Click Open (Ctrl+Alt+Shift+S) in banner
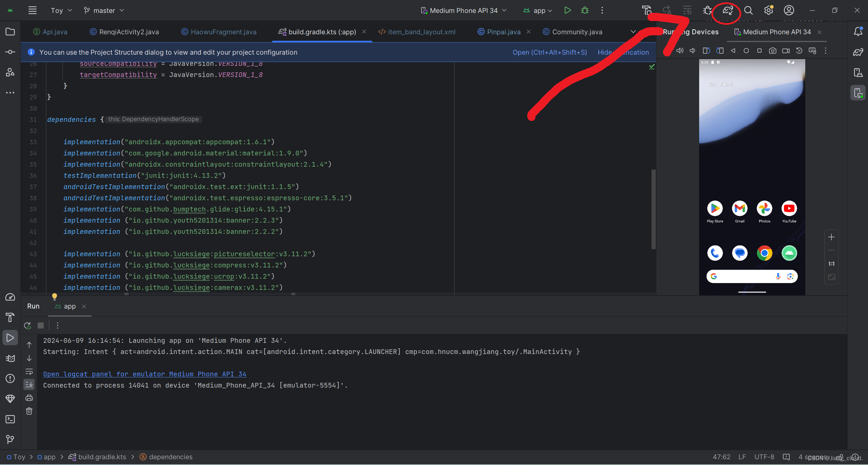This screenshot has height=465, width=868. pos(549,52)
